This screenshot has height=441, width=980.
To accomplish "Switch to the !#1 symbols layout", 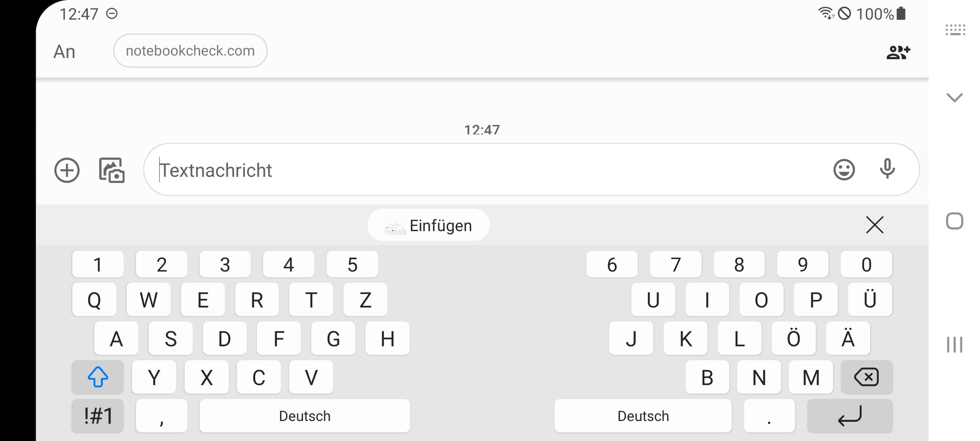I will pyautogui.click(x=97, y=416).
